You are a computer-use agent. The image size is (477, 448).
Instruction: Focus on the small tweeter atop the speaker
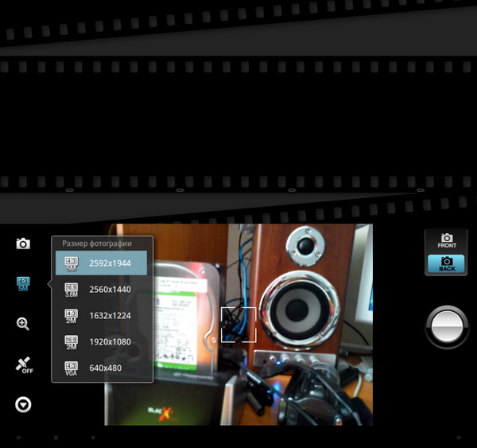[306, 243]
